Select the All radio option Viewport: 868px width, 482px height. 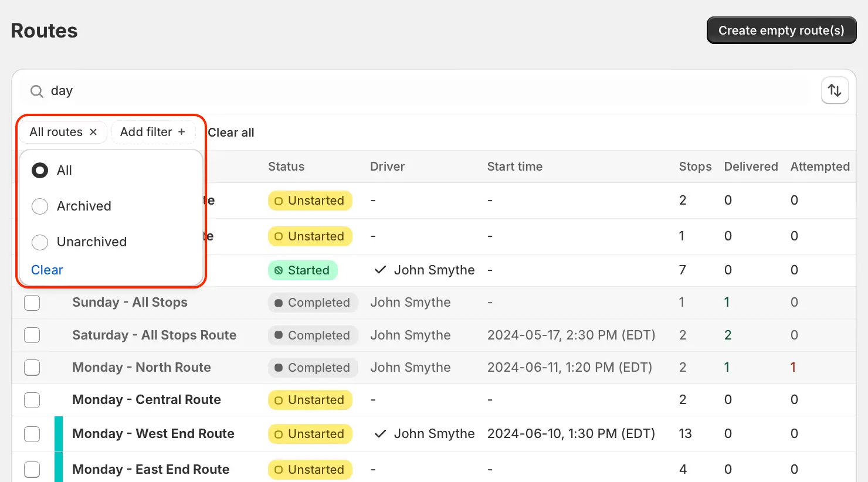(x=40, y=171)
